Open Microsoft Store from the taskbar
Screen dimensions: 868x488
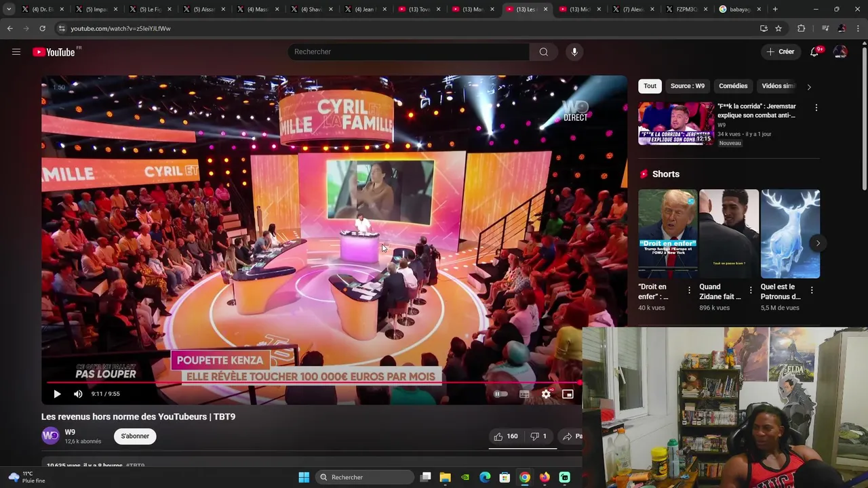pyautogui.click(x=505, y=477)
